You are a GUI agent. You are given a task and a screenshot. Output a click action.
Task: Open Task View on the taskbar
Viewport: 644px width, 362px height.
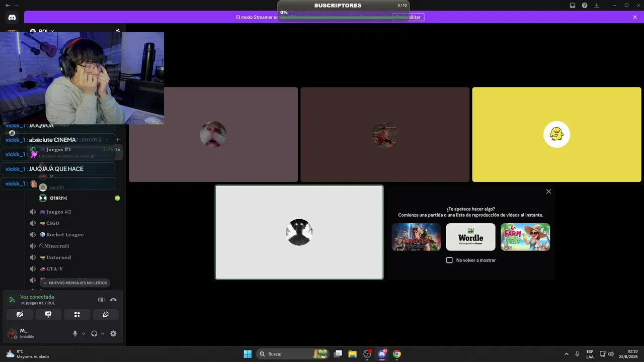click(338, 354)
